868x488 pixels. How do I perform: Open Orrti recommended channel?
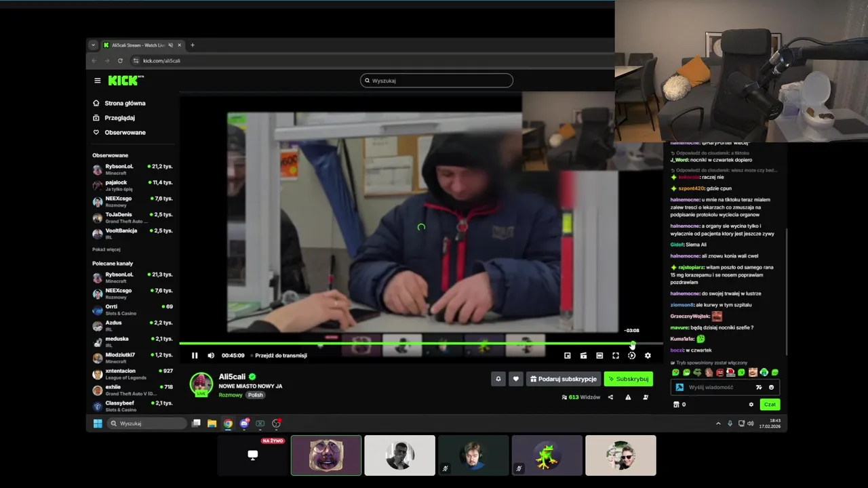point(133,309)
